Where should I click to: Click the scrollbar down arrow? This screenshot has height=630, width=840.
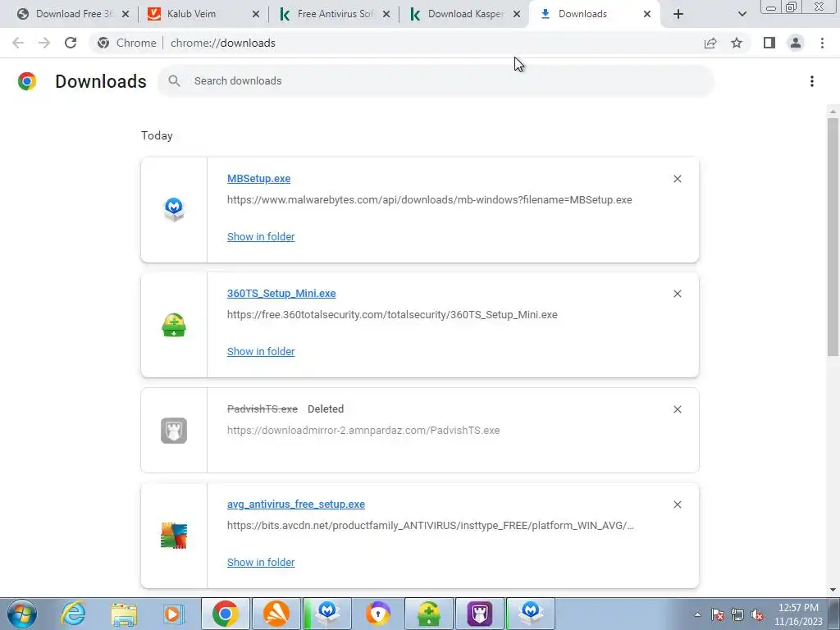coord(833,591)
